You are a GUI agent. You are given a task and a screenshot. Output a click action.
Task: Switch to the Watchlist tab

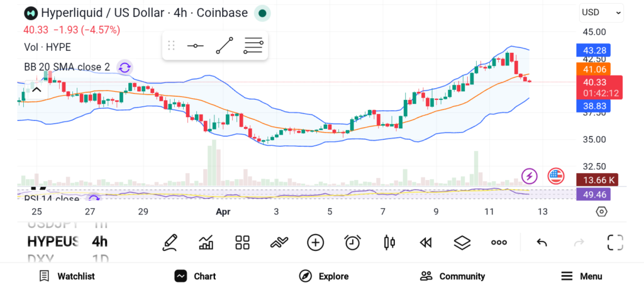pyautogui.click(x=67, y=276)
